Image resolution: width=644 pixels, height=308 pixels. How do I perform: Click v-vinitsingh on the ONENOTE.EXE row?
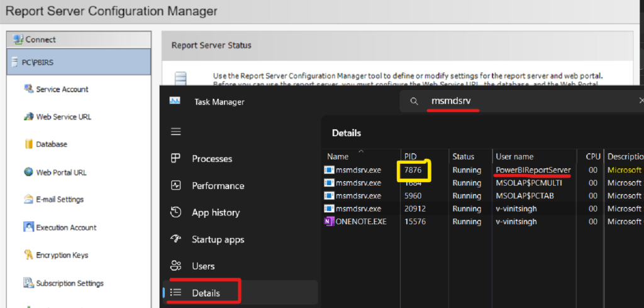click(516, 221)
